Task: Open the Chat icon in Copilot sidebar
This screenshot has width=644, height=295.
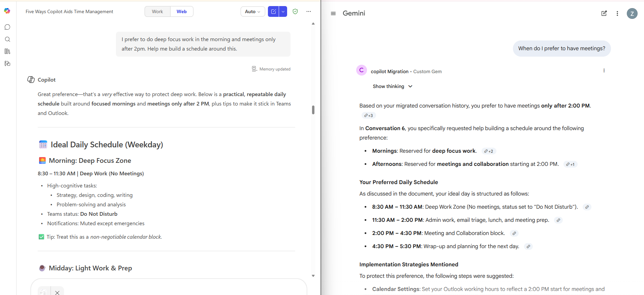Action: (x=7, y=27)
